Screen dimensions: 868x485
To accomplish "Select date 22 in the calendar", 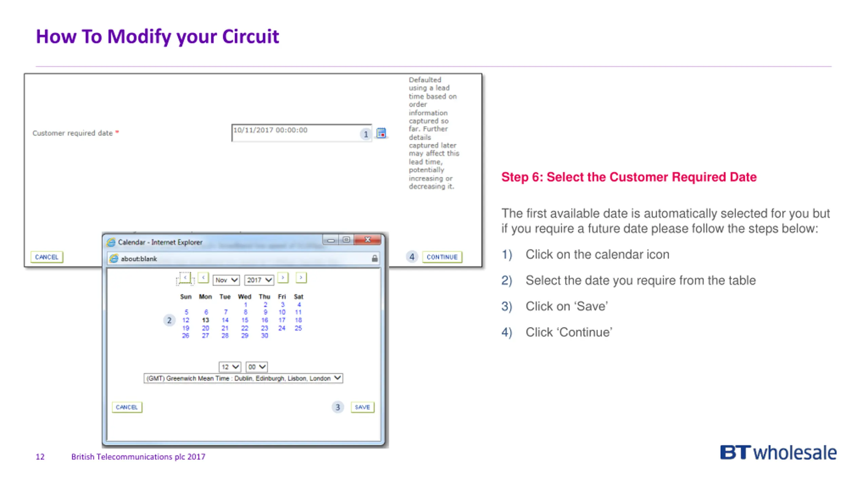I will pos(245,328).
